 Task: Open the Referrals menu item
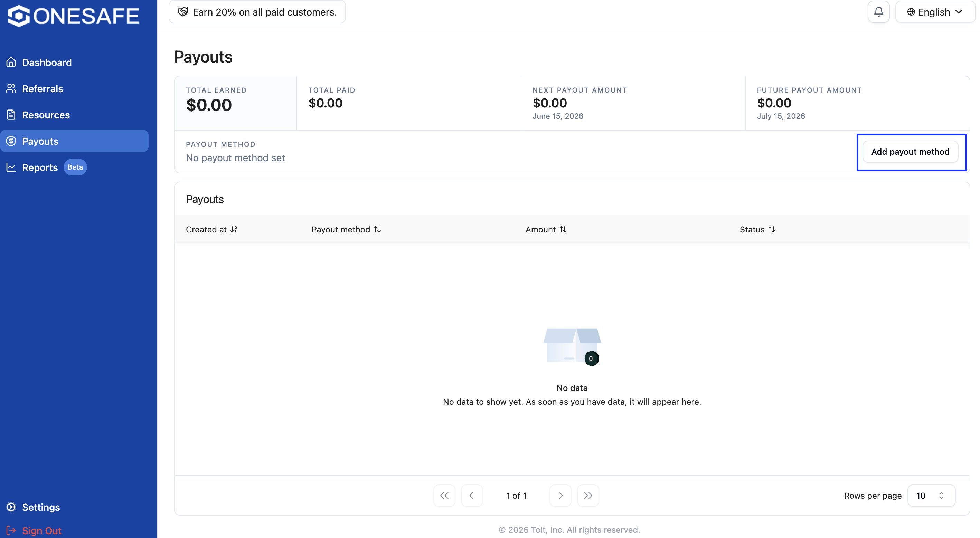(74, 88)
